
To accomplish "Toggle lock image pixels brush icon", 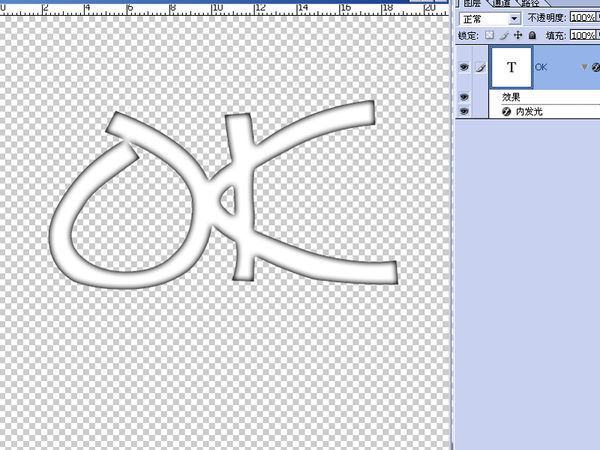I will [503, 35].
